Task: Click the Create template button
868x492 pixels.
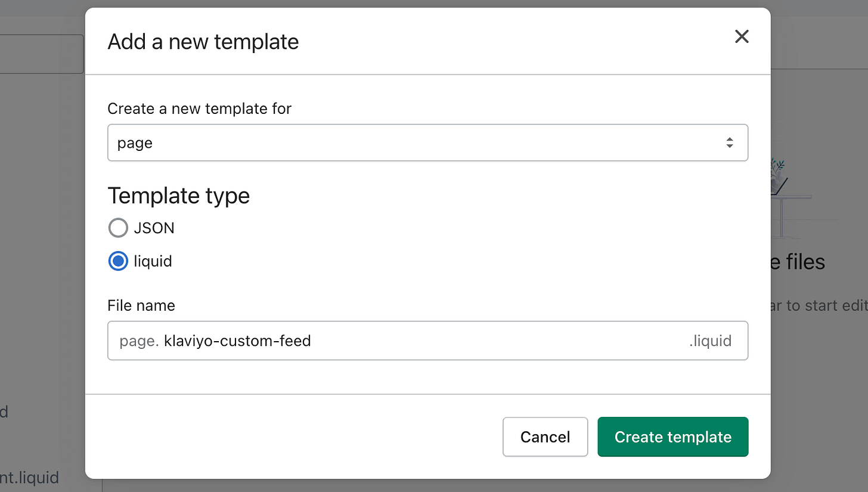Action: 672,437
